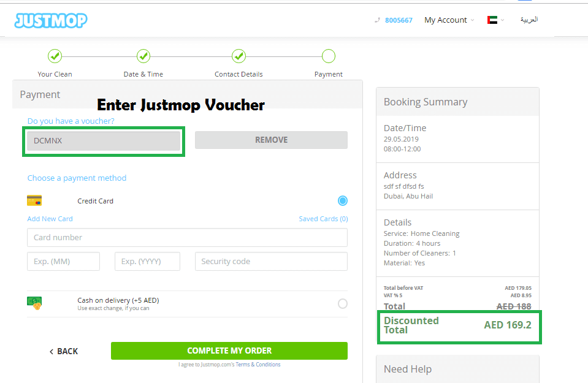The width and height of the screenshot is (588, 383).
Task: Click the 8005667 phone number
Action: point(399,20)
